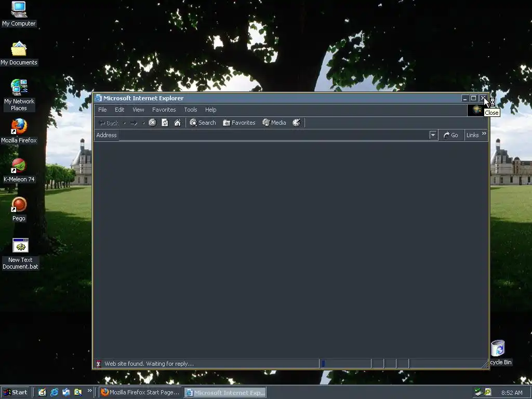Open the Media pane from the toolbar

point(274,123)
